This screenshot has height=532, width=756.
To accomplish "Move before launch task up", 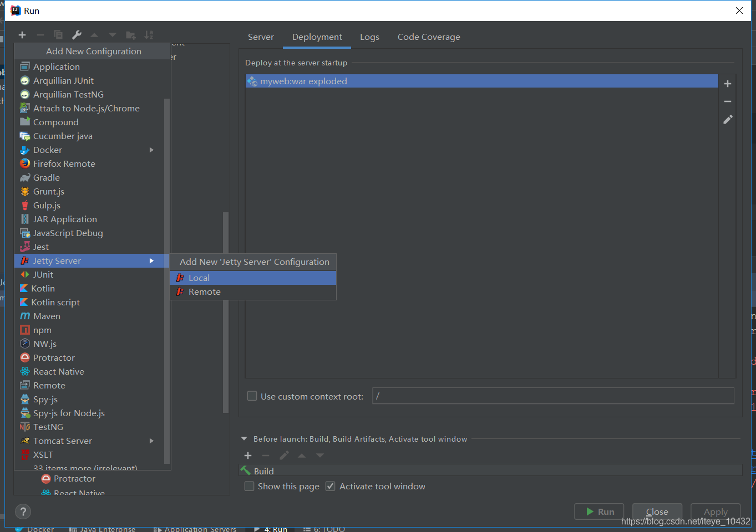I will tap(302, 456).
